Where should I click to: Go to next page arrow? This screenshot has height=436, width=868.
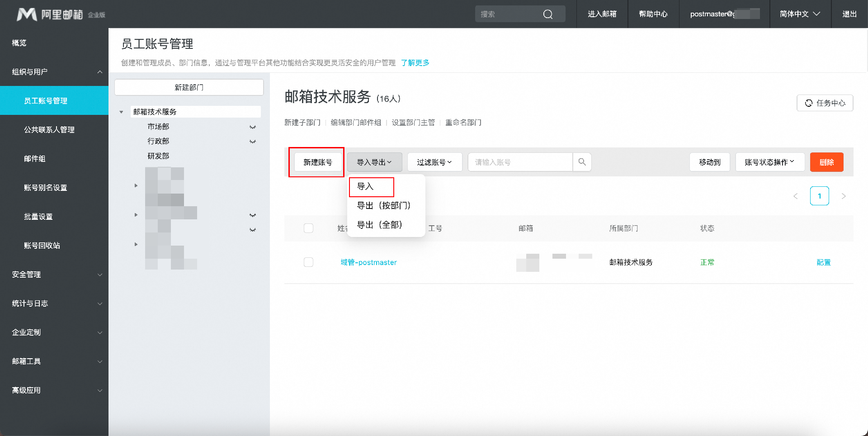point(843,196)
